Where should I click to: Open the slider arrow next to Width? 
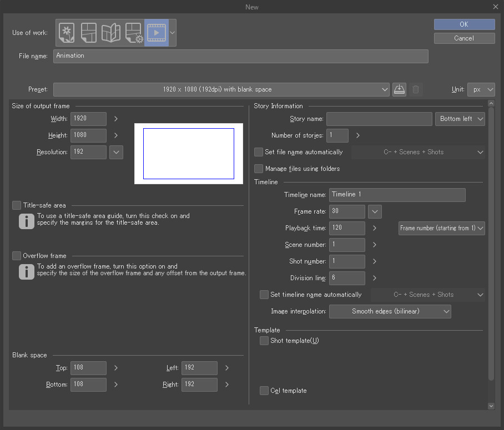116,119
